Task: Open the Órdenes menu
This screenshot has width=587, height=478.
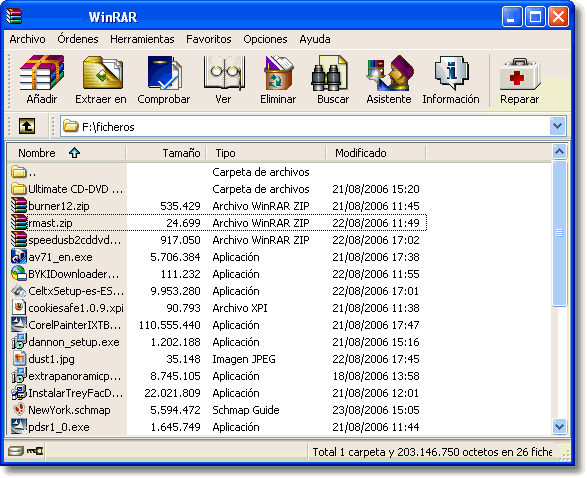Action: pyautogui.click(x=78, y=39)
